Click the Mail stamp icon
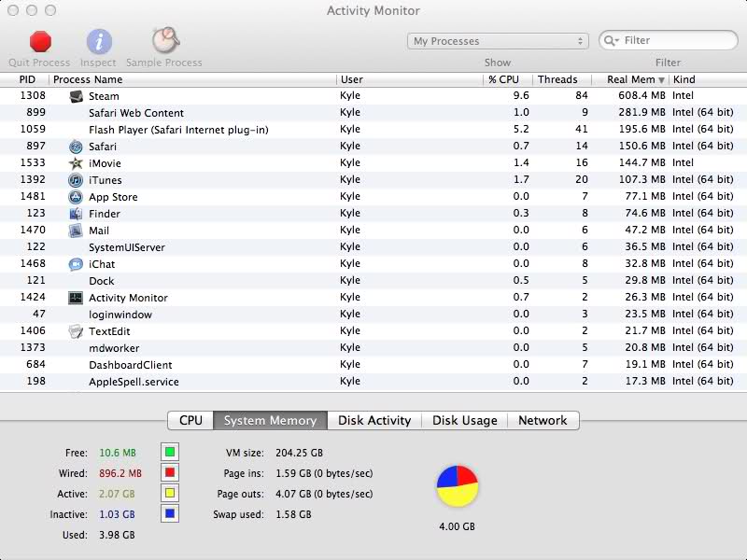This screenshot has height=560, width=747. click(x=76, y=231)
